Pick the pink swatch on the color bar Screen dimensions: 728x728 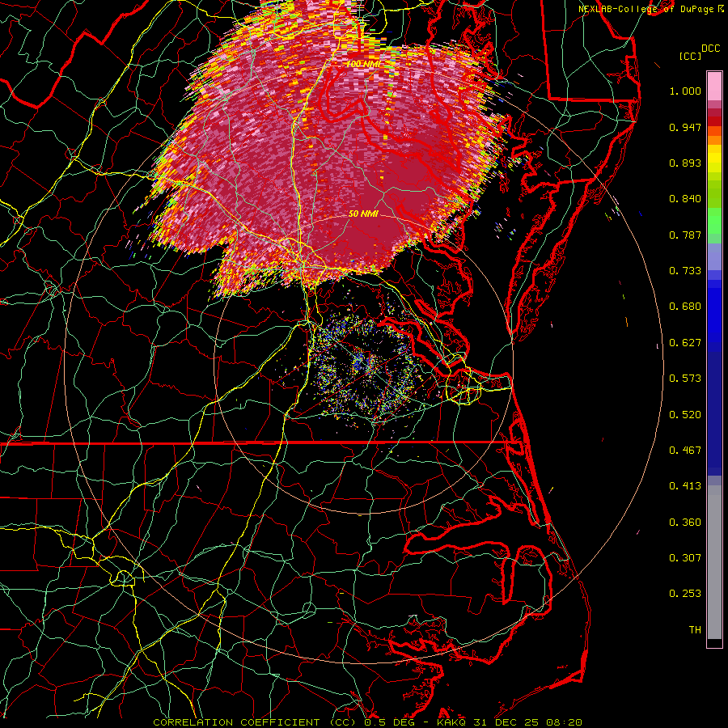point(714,87)
